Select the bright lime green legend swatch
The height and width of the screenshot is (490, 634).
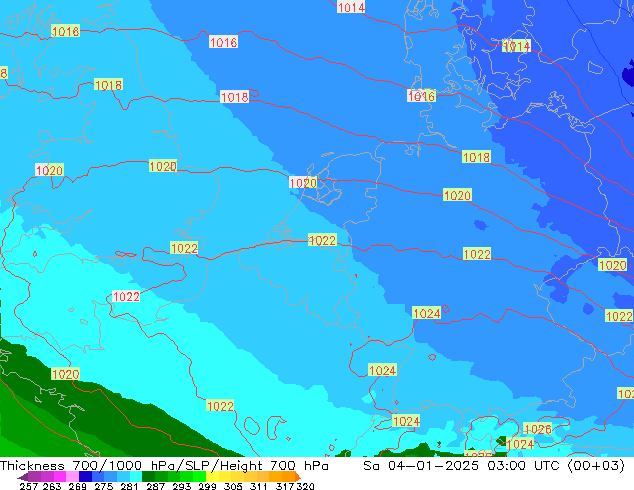[x=199, y=477]
